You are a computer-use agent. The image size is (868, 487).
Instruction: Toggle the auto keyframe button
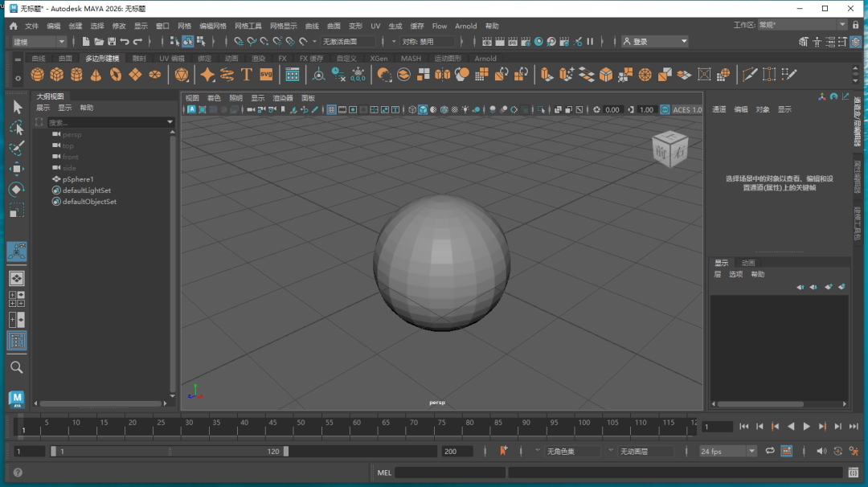tap(837, 452)
